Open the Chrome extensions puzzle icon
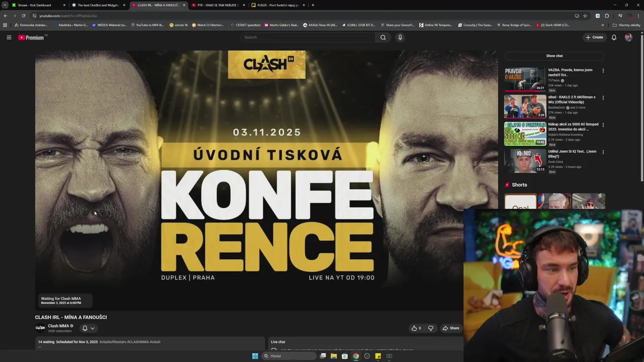644x362 pixels. point(607,16)
